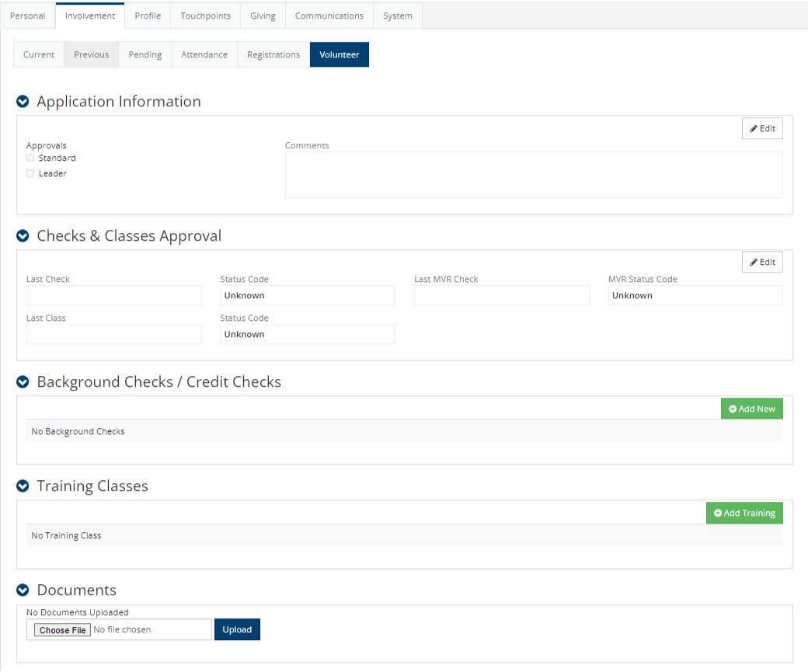Click the Comments text area
Image resolution: width=808 pixels, height=672 pixels.
pyautogui.click(x=534, y=175)
